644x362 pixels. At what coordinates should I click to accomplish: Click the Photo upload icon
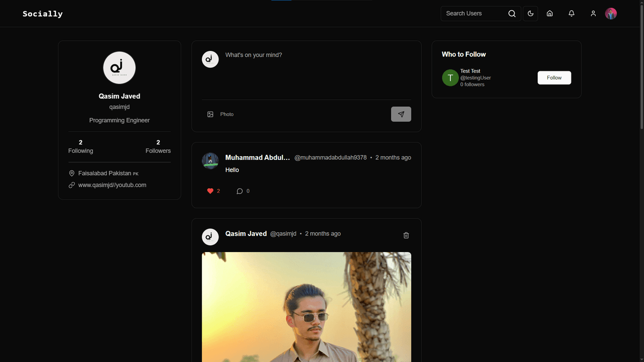(210, 114)
